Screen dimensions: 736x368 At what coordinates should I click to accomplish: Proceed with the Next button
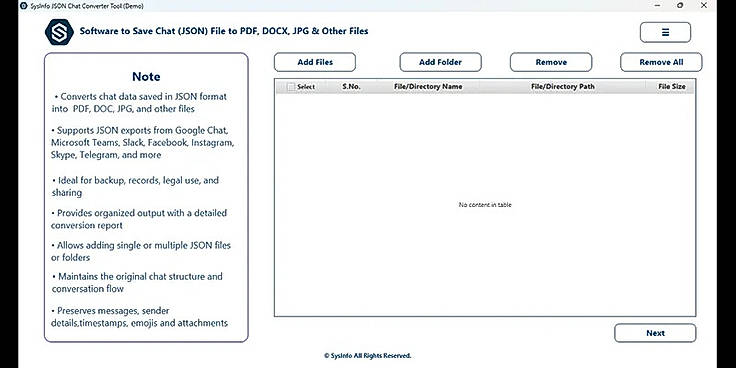click(x=655, y=333)
